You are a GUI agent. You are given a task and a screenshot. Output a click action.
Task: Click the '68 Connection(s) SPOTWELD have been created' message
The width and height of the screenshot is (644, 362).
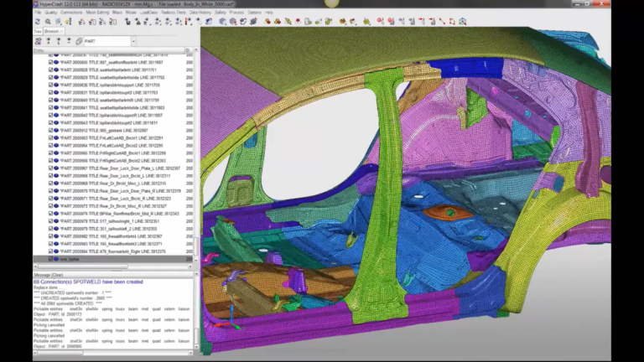click(x=88, y=282)
